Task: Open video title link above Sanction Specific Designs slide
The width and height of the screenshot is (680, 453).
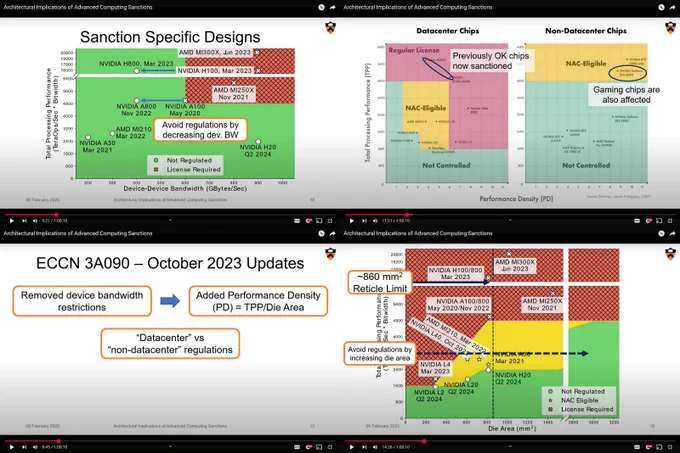Action: coord(78,7)
